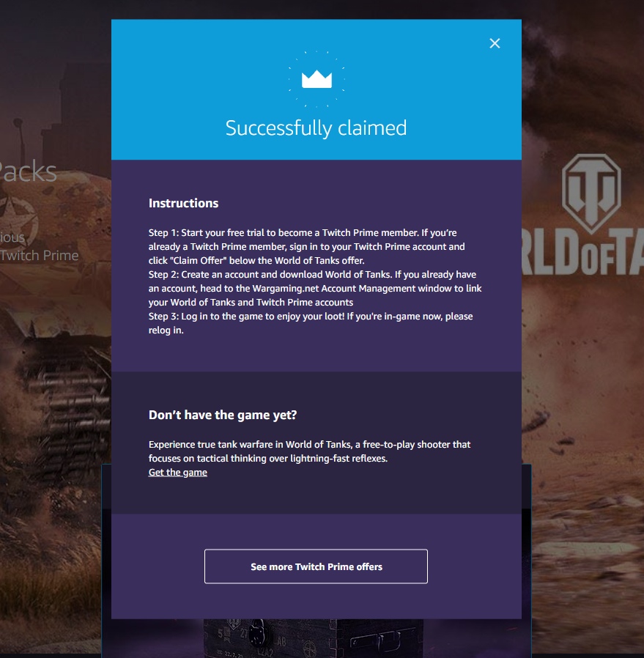The height and width of the screenshot is (658, 644).
Task: Click the Experience true tank warfare description
Action: pyautogui.click(x=310, y=451)
